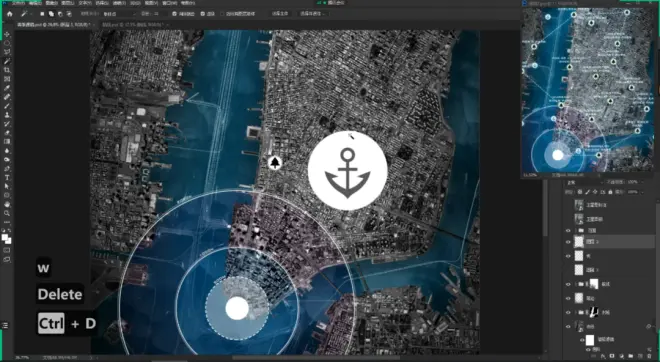Select the Crop tool
Image resolution: width=660 pixels, height=362 pixels.
point(7,70)
